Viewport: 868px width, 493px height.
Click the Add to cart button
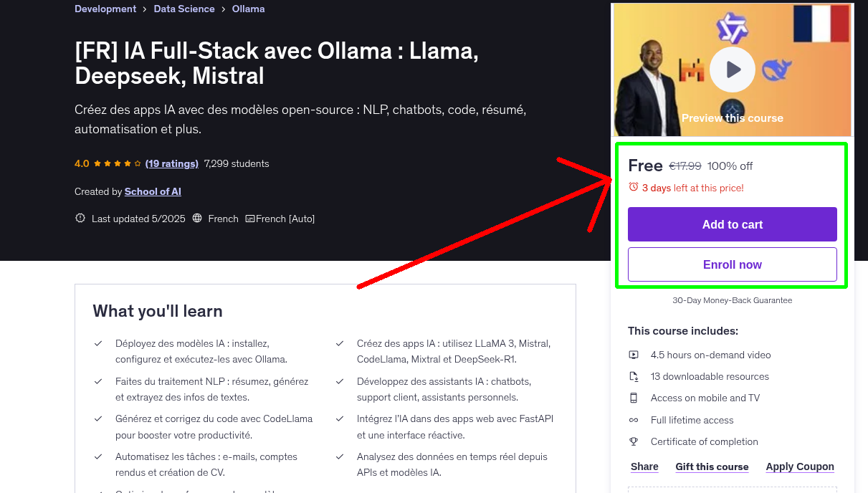pyautogui.click(x=732, y=224)
